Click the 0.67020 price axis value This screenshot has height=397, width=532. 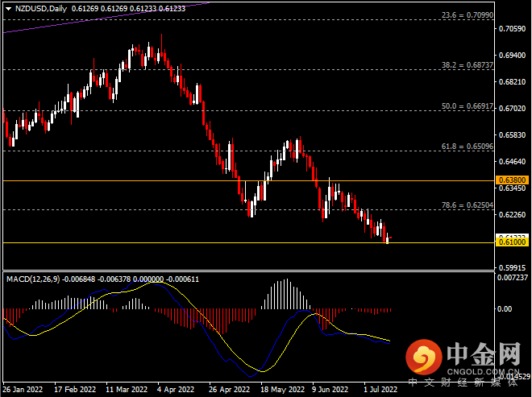pyautogui.click(x=512, y=109)
